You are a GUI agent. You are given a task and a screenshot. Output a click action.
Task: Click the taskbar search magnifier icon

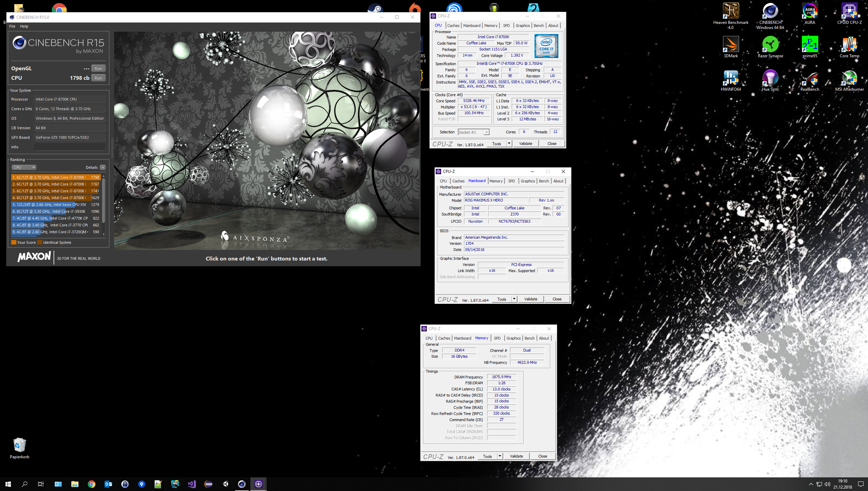click(25, 484)
